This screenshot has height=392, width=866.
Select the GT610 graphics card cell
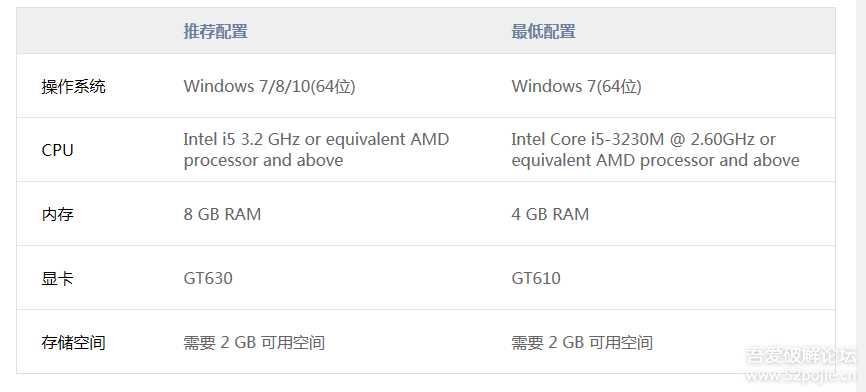click(x=536, y=278)
